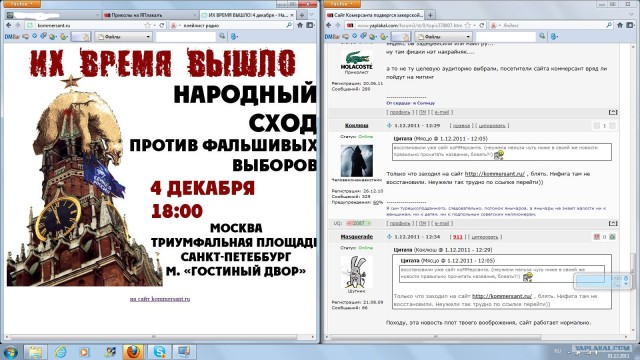Viewport: 640px width, 360px height.
Task: Go forward in the left Firefox window
Action: tap(17, 25)
